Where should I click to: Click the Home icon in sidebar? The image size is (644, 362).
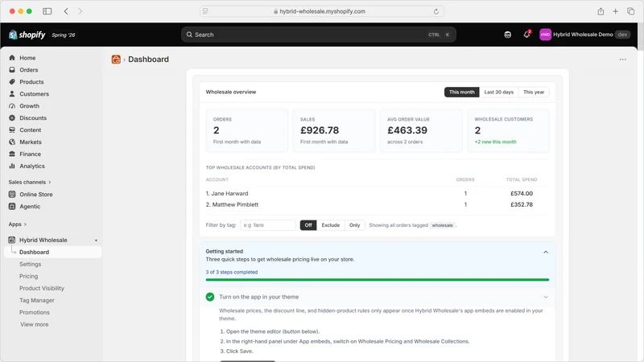(12, 58)
